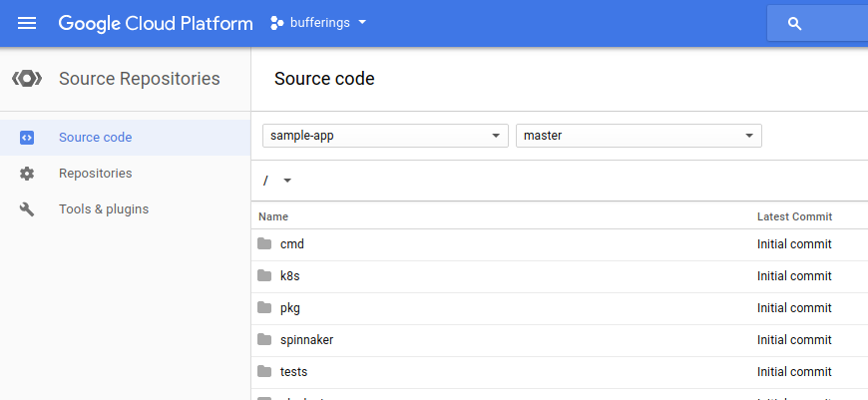The width and height of the screenshot is (868, 400).
Task: Click the cmd folder icon
Action: tap(264, 244)
